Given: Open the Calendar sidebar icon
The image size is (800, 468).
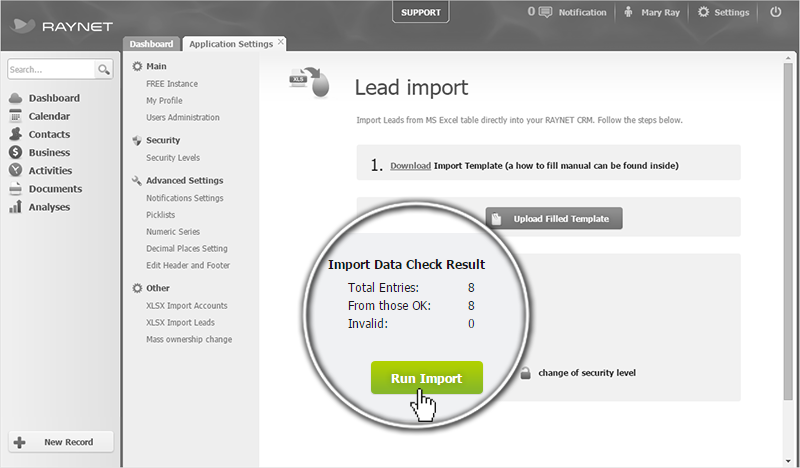Looking at the screenshot, I should [16, 116].
